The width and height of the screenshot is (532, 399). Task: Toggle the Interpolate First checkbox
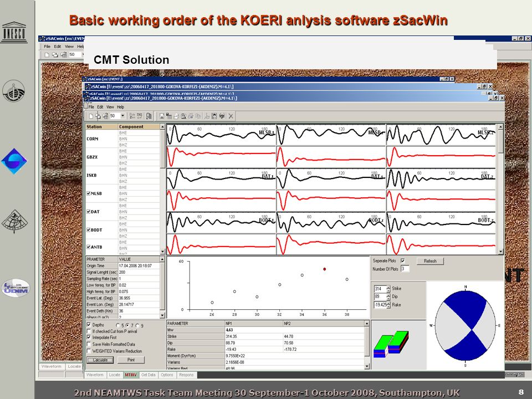tap(89, 337)
